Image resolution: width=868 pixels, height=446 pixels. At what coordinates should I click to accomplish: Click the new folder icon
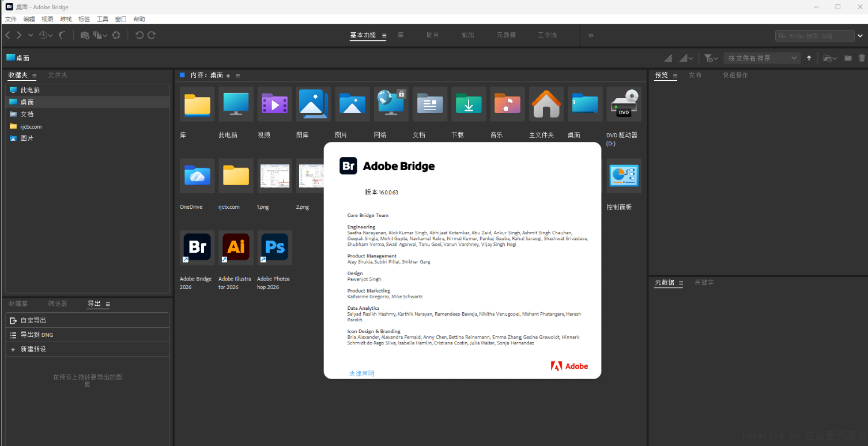848,58
